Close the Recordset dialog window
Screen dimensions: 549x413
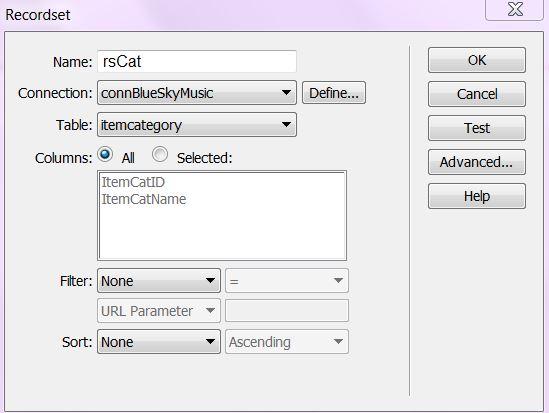(515, 9)
